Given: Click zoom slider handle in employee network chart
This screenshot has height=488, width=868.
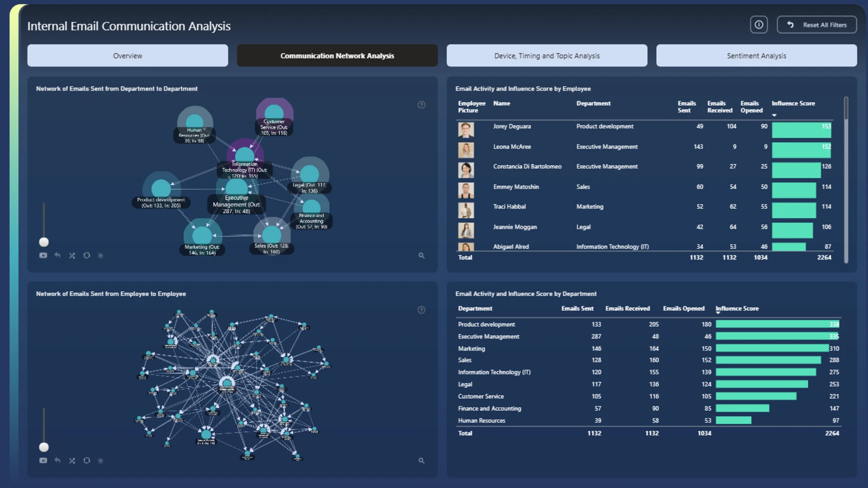Looking at the screenshot, I should (44, 447).
